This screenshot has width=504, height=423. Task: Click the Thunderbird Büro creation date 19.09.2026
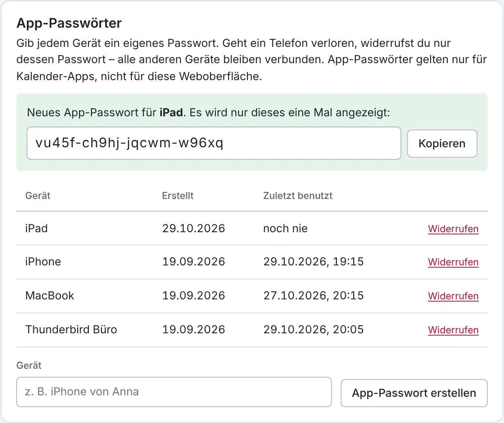coord(194,330)
